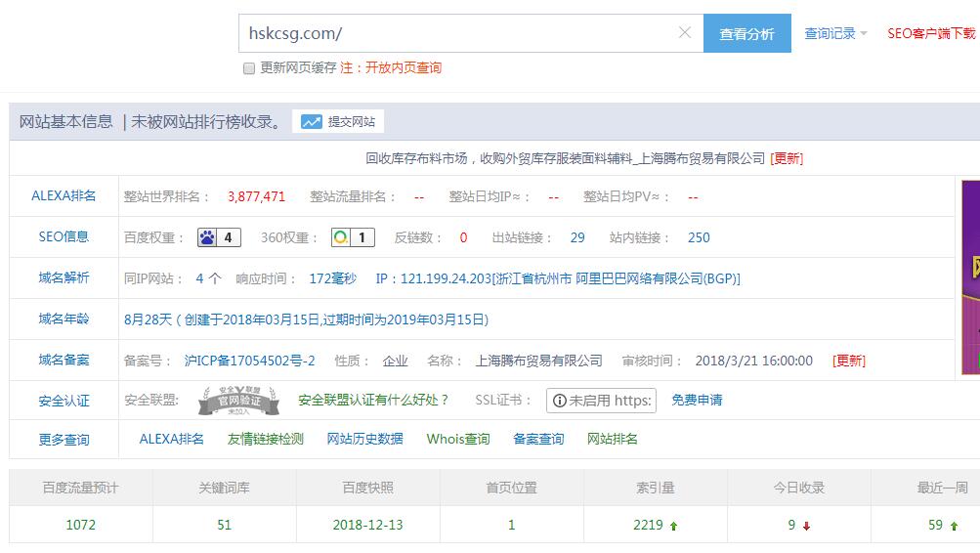Open 友情链接检测 link
Image resolution: width=980 pixels, height=553 pixels.
(x=265, y=440)
